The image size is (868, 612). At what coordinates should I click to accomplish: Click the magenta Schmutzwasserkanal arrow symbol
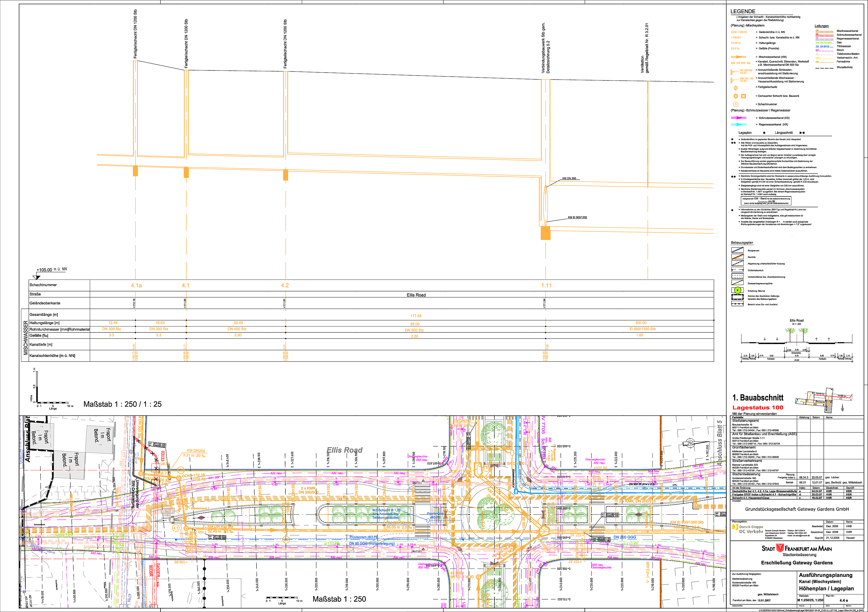738,118
